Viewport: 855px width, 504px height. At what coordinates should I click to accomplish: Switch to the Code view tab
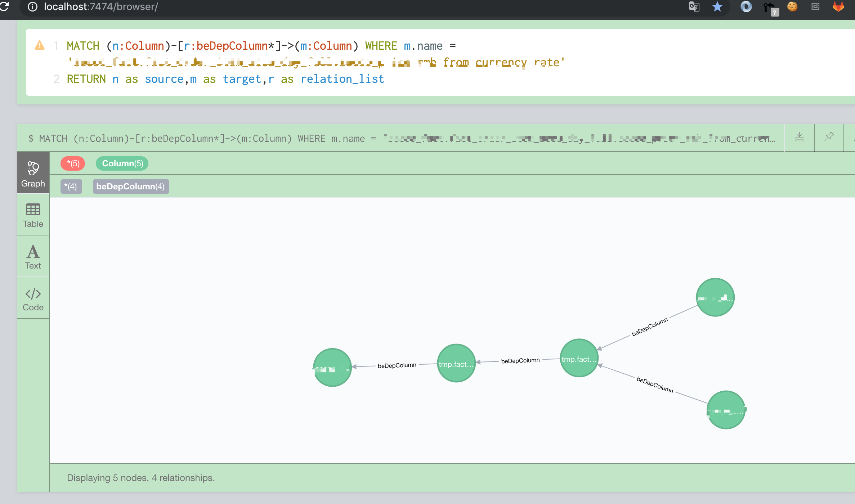click(33, 298)
